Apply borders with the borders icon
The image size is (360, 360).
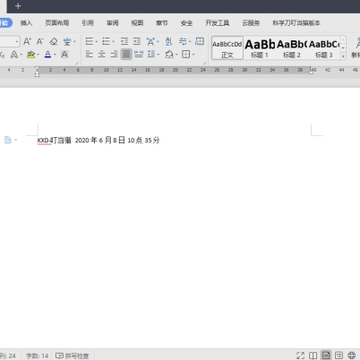point(186,54)
